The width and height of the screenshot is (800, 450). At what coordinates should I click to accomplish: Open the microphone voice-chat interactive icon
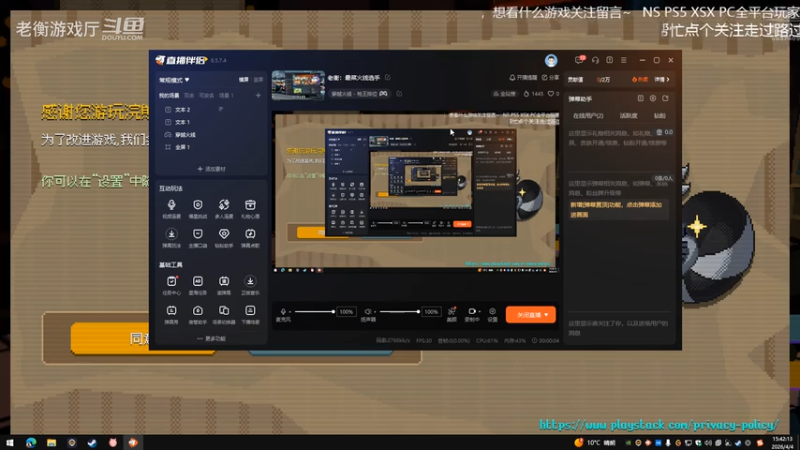click(x=171, y=205)
